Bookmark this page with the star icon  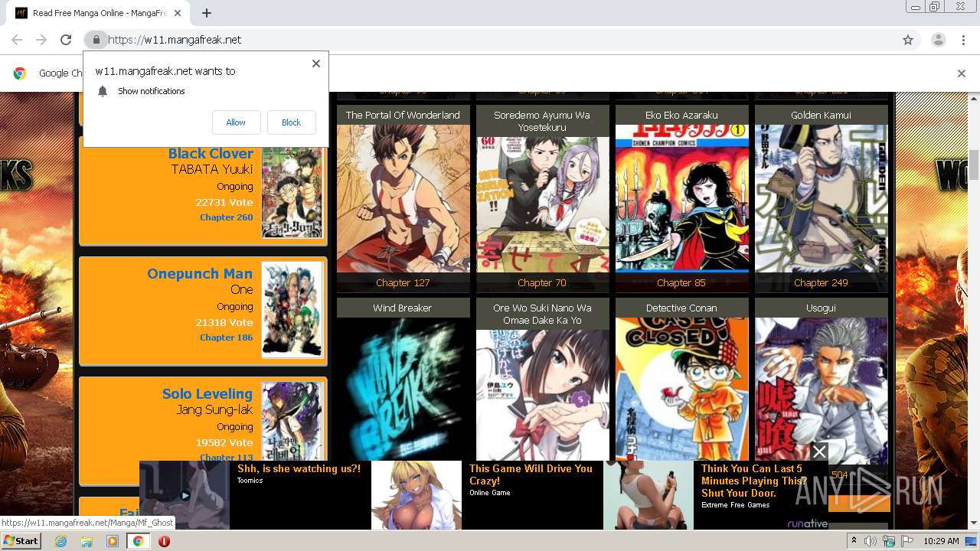pos(908,40)
